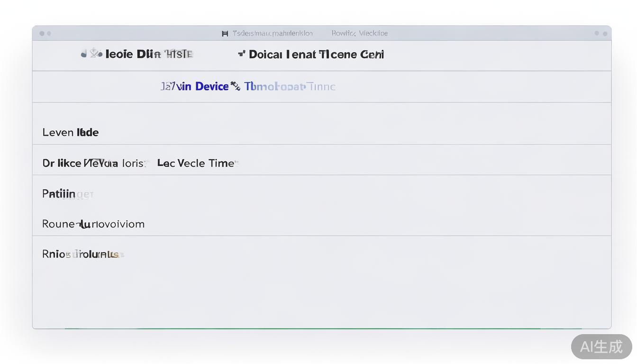Click Rowfic Vleckiioe in the title bar

[x=359, y=34]
